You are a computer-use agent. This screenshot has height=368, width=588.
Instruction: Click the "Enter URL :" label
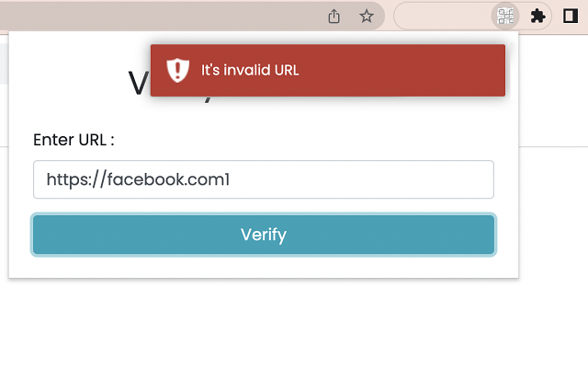pos(73,140)
